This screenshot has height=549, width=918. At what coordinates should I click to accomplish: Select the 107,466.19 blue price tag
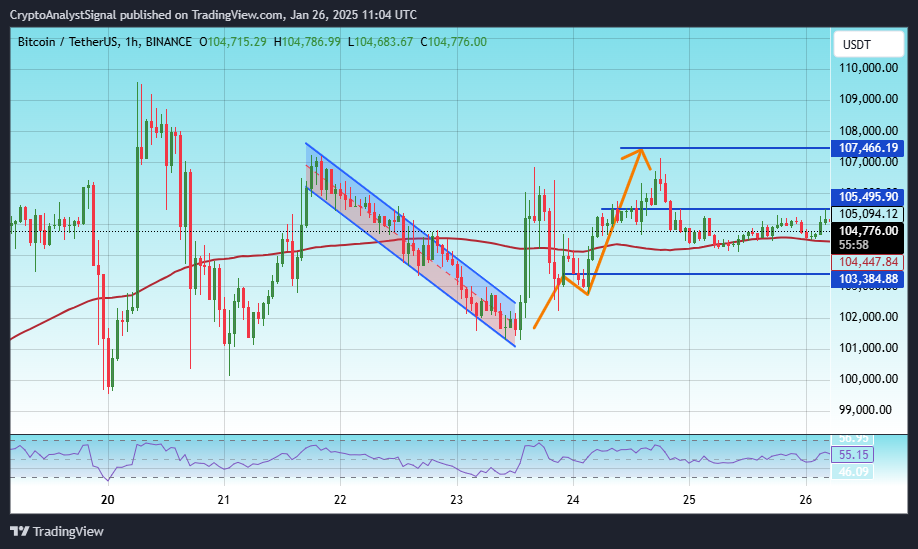point(867,148)
